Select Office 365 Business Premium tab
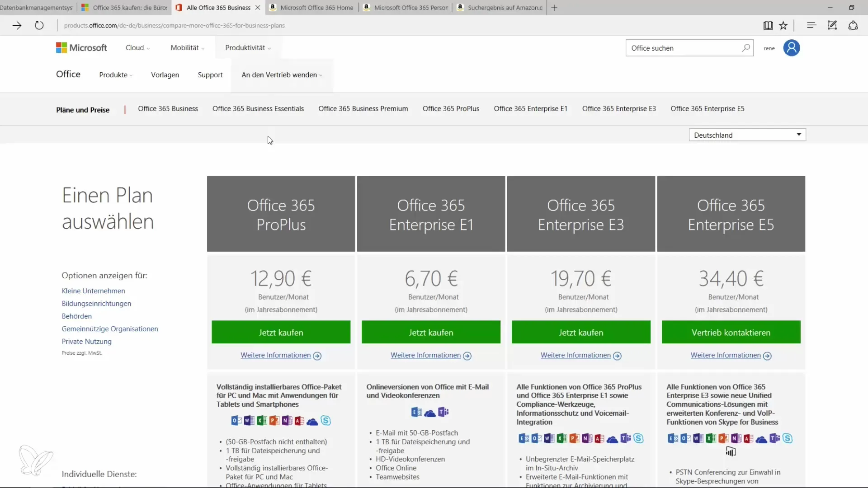The width and height of the screenshot is (868, 488). pos(363,108)
